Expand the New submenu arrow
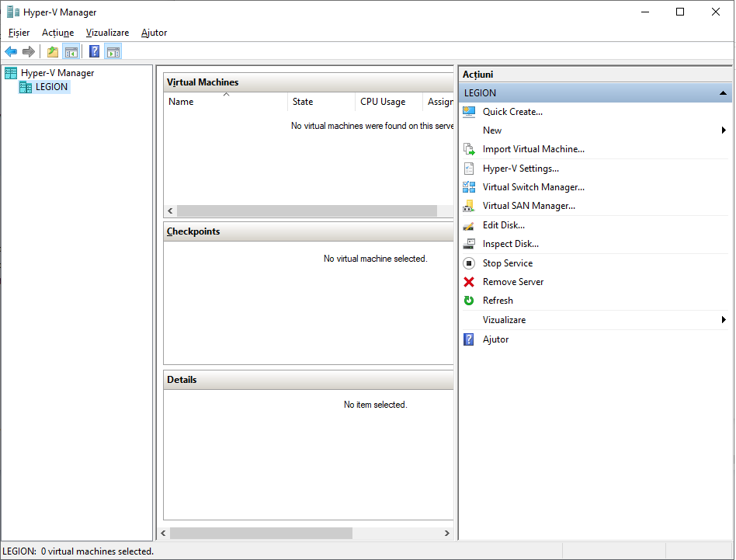 724,130
